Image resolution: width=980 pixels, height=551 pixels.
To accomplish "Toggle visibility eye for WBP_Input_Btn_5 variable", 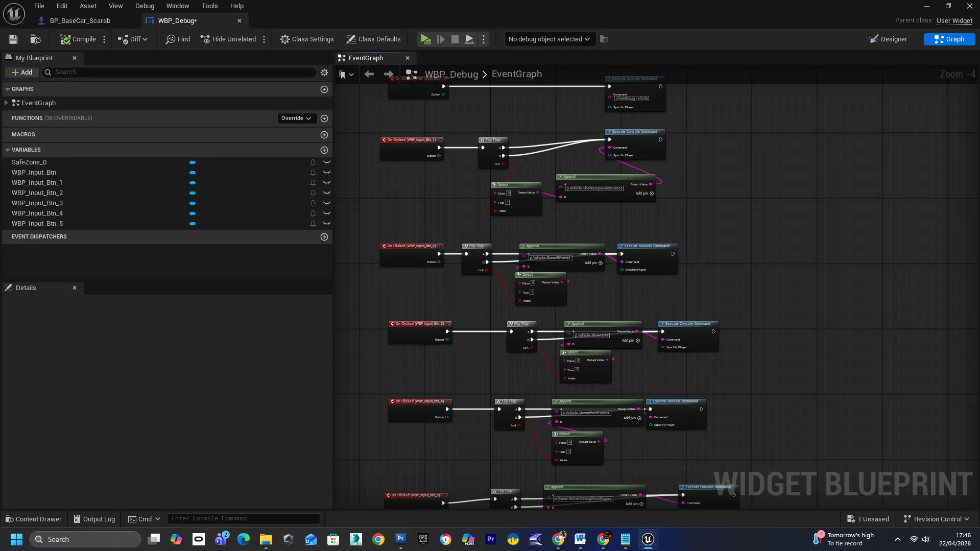I will point(327,224).
